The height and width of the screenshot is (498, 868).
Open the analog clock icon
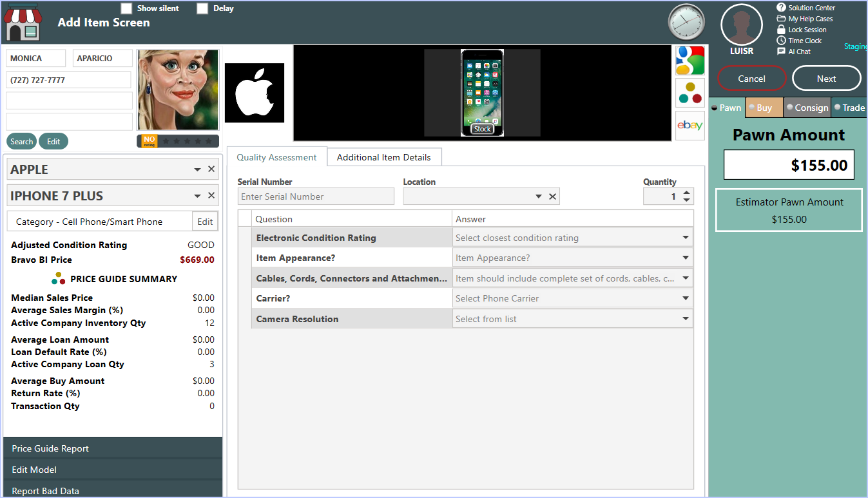pos(686,23)
